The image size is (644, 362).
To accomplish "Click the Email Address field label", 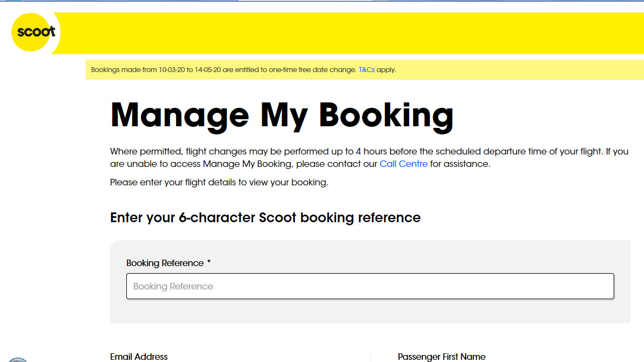I will coord(139,357).
